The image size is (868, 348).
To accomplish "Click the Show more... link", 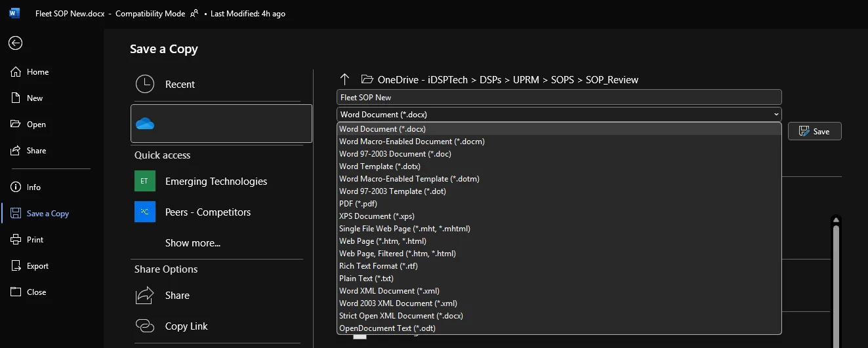I will pyautogui.click(x=193, y=243).
